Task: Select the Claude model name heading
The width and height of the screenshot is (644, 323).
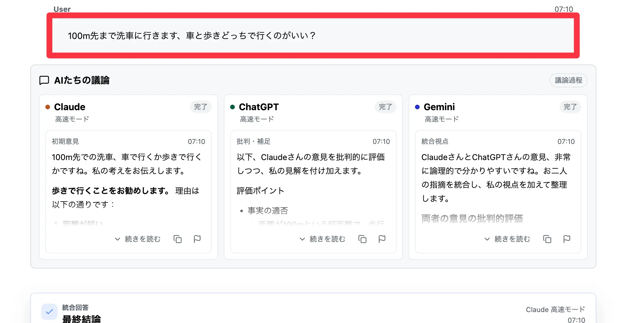Action: click(x=70, y=107)
